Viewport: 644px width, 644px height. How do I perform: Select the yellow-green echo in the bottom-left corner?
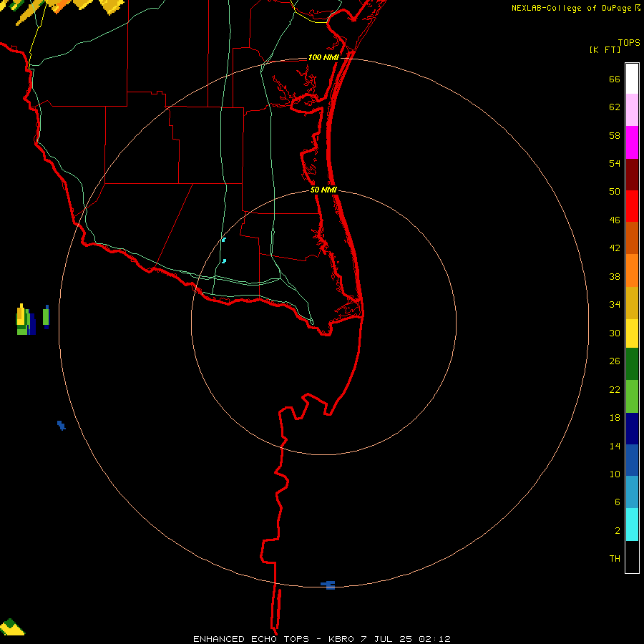click(x=12, y=627)
